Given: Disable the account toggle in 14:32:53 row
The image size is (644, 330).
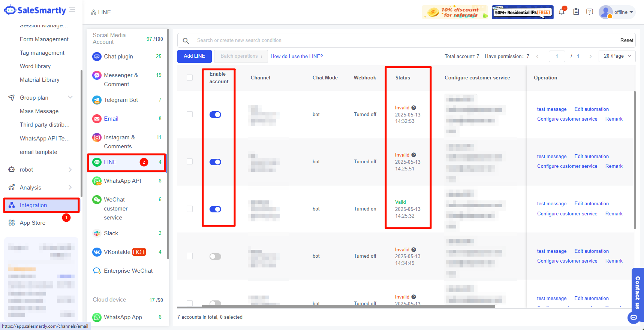Looking at the screenshot, I should pyautogui.click(x=215, y=115).
